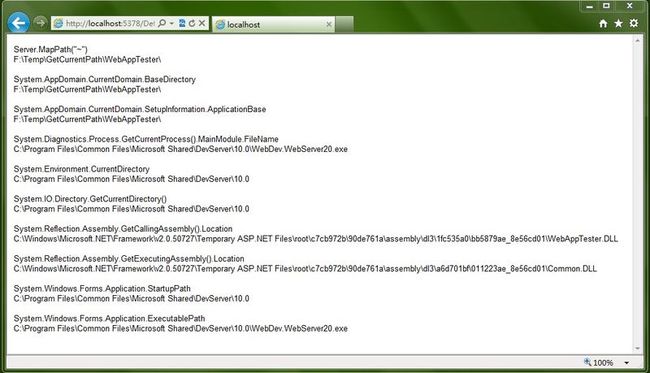Image resolution: width=650 pixels, height=373 pixels.
Task: Click the vertical scrollbar down arrow
Action: (638, 349)
